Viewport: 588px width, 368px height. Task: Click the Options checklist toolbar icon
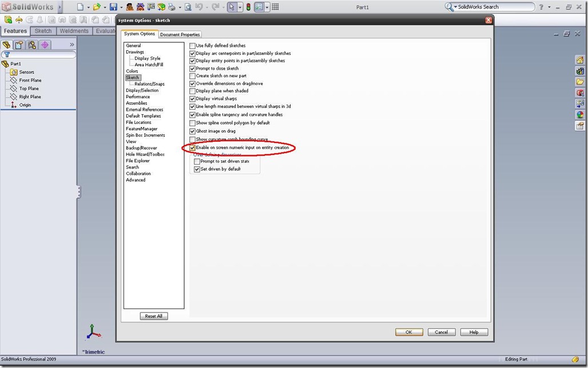click(259, 7)
